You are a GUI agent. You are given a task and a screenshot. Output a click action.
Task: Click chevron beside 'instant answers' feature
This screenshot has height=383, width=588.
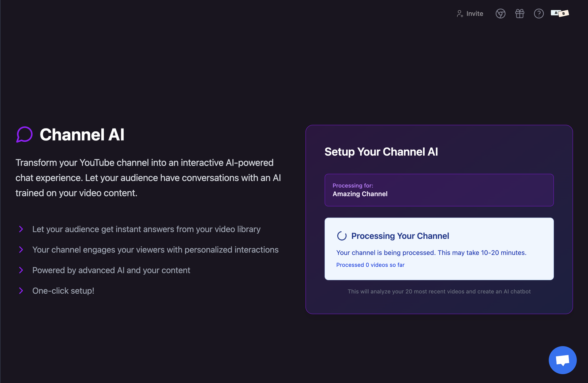(21, 229)
